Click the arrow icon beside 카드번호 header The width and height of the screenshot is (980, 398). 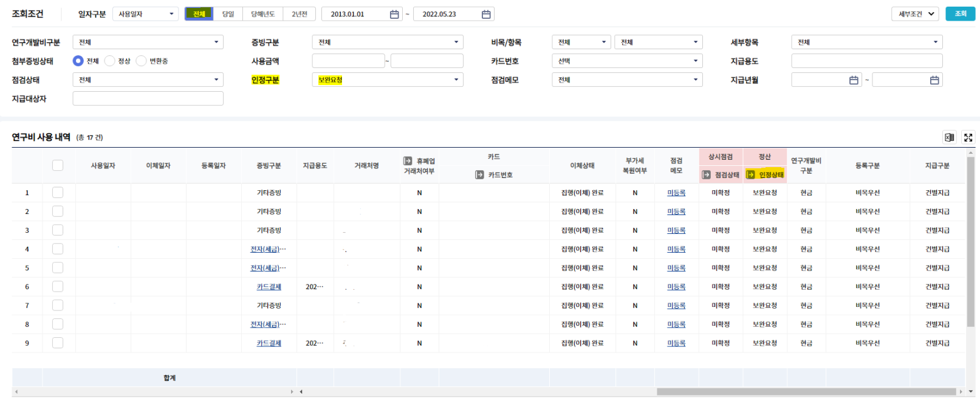tap(479, 175)
